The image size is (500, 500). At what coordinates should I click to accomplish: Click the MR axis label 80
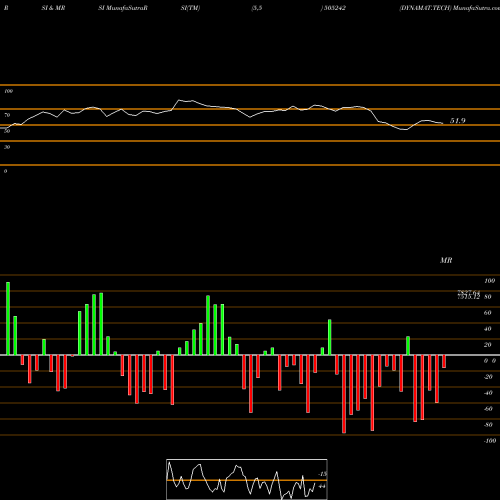coord(488,296)
